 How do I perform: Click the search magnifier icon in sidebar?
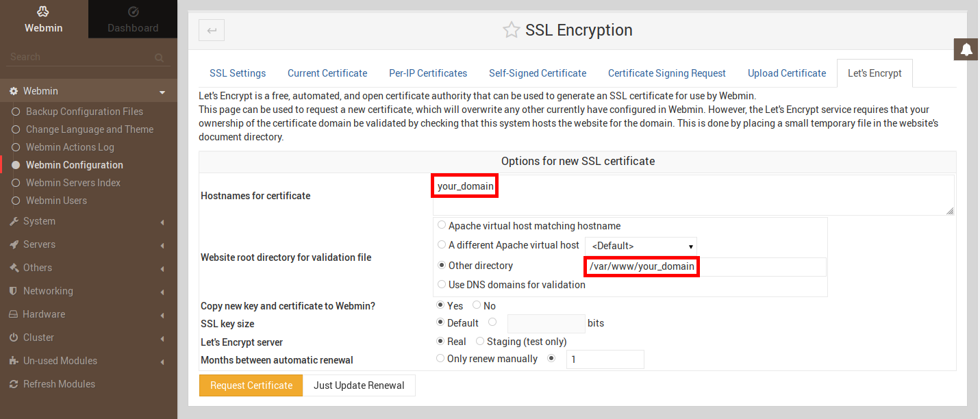point(159,58)
